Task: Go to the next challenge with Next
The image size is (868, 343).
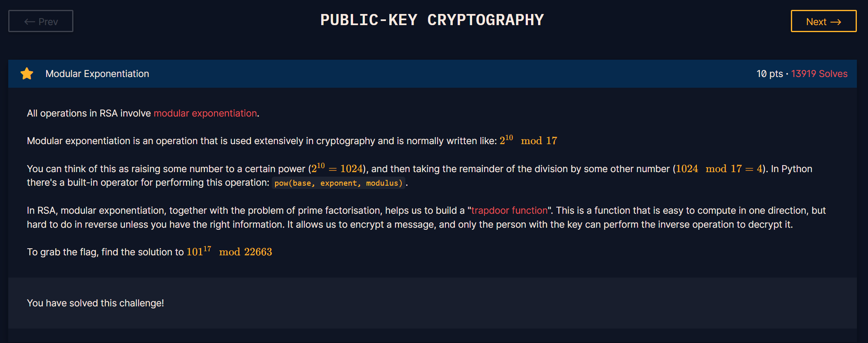Action: tap(823, 21)
